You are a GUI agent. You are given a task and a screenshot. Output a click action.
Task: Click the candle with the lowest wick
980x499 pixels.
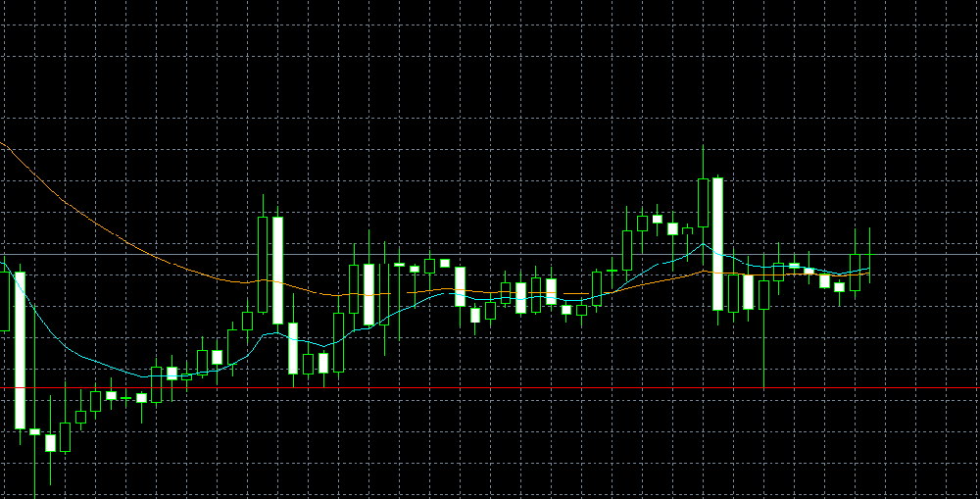[x=35, y=431]
